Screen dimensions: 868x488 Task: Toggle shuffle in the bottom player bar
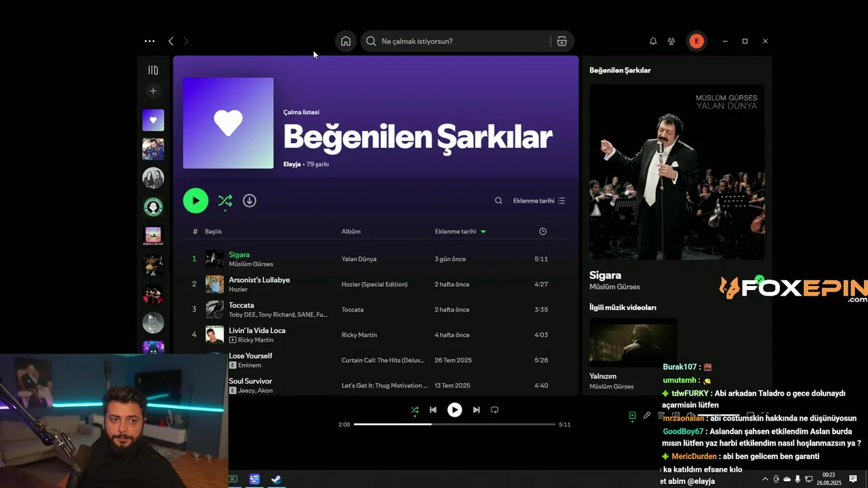[414, 410]
